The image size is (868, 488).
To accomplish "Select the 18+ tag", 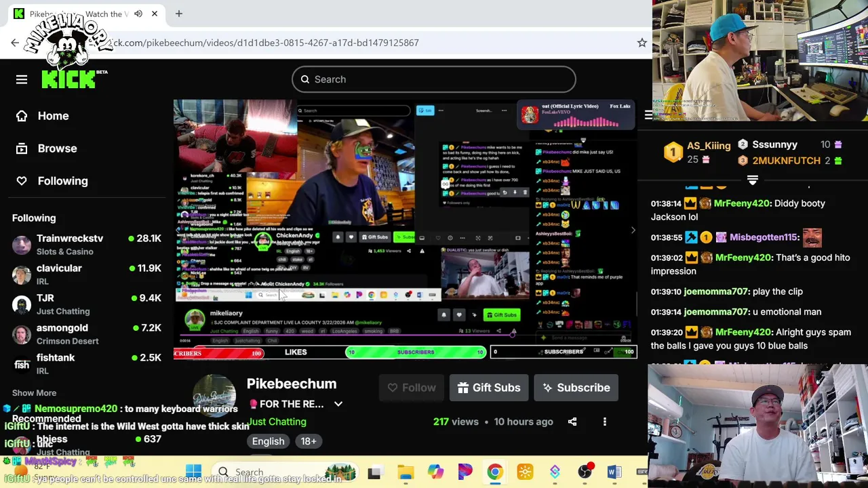I will pyautogui.click(x=309, y=441).
